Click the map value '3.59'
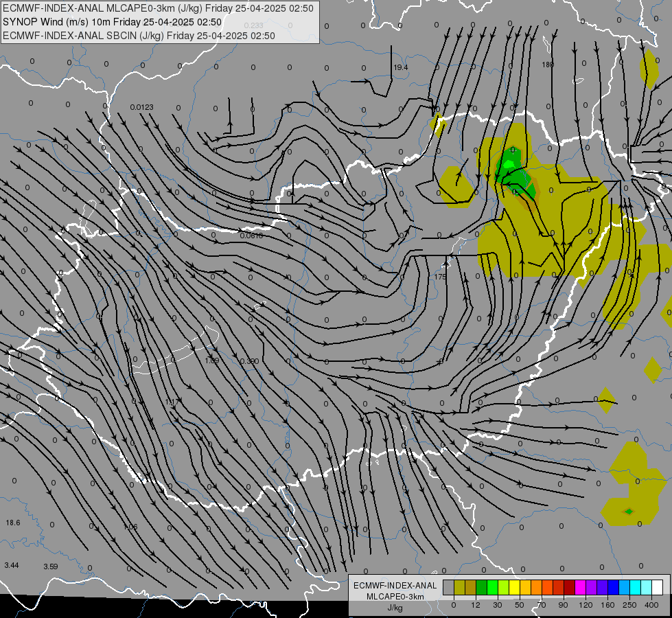672x618 pixels. pos(51,566)
